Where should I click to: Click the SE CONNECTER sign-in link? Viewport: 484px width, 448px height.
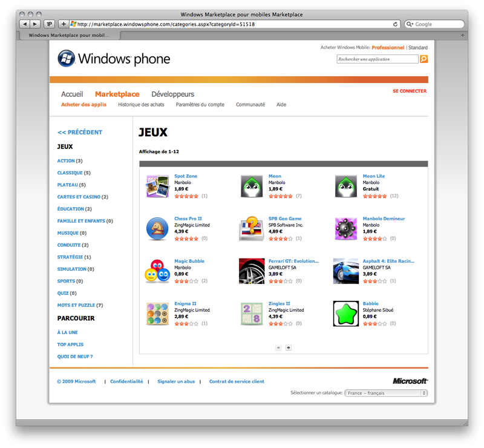point(410,91)
